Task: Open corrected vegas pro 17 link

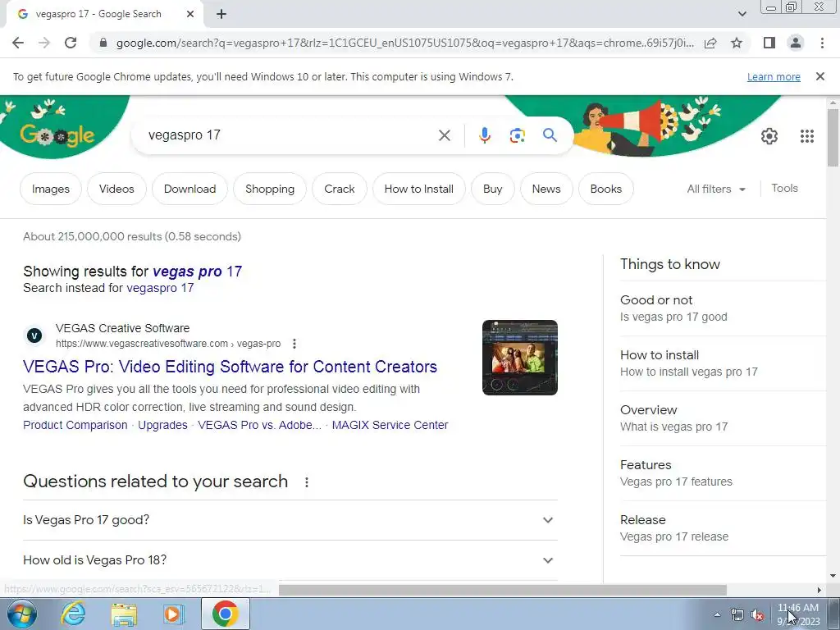Action: (197, 272)
